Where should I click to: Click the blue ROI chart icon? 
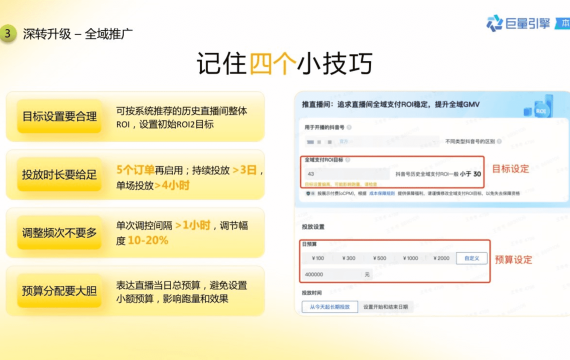tap(539, 107)
